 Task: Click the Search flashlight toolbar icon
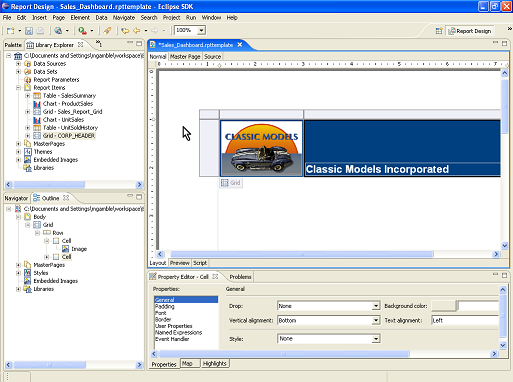(x=107, y=31)
